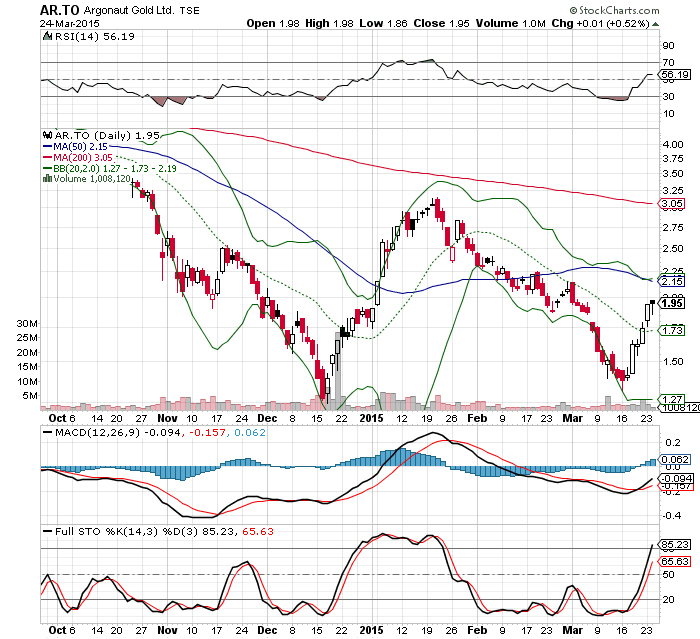This screenshot has height=639, width=700.
Task: Click the 30M label on the volume axis
Action: coord(27,324)
